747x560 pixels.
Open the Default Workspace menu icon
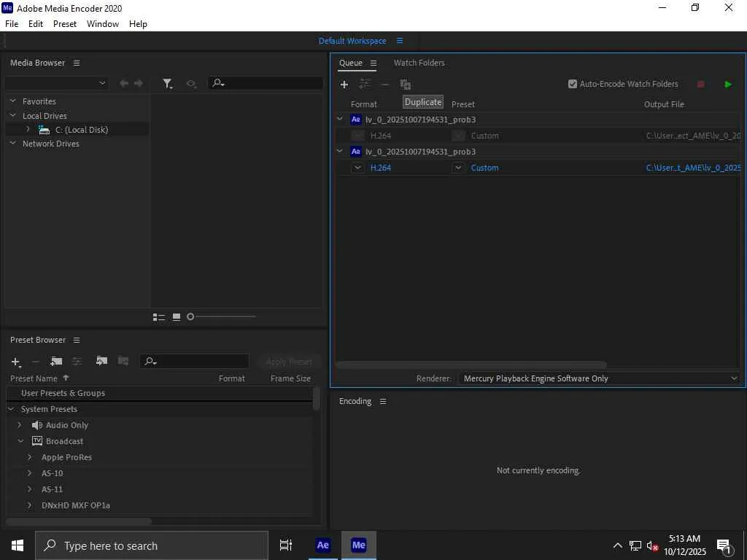[400, 41]
